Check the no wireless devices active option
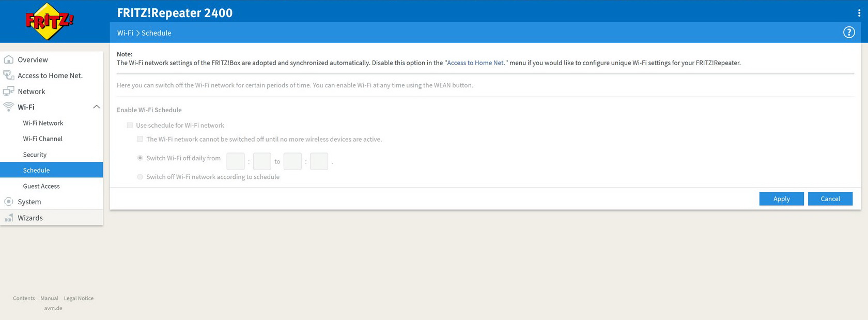The image size is (868, 320). [140, 139]
